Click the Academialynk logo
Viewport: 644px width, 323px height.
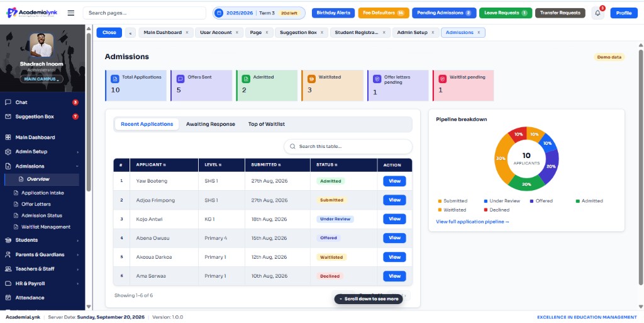(x=31, y=13)
